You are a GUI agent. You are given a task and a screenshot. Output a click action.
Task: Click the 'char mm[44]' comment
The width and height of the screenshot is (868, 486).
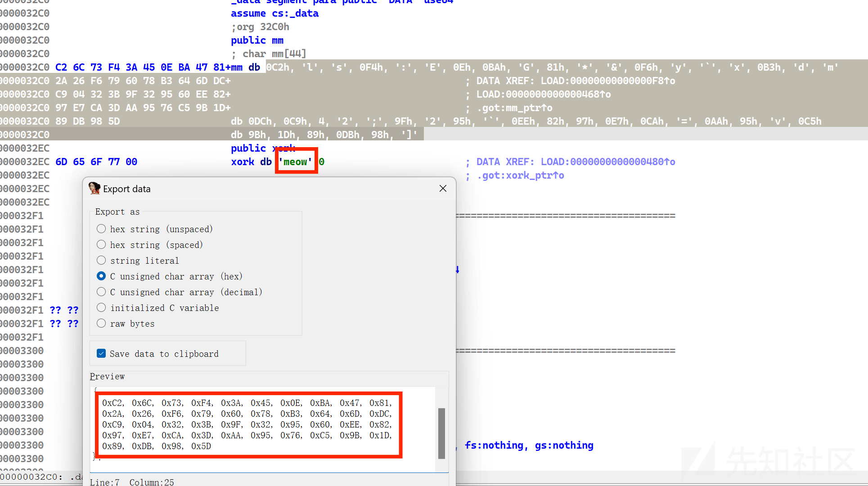coord(269,54)
